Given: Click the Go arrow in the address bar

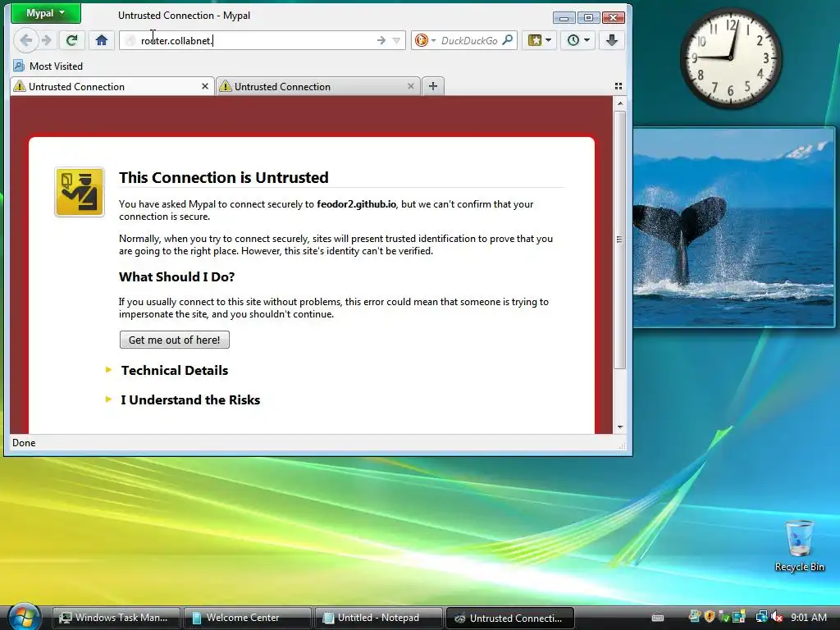Looking at the screenshot, I should tap(381, 41).
